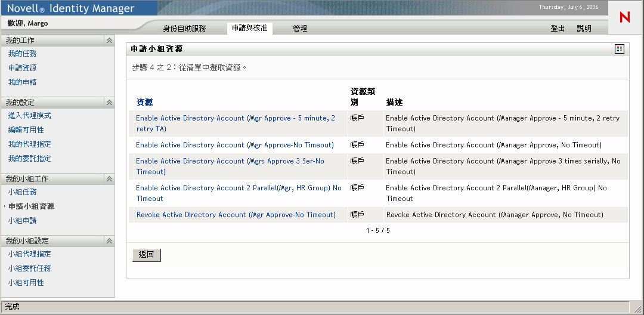Open 我的申請 sidebar link
644x315 pixels.
tap(23, 82)
